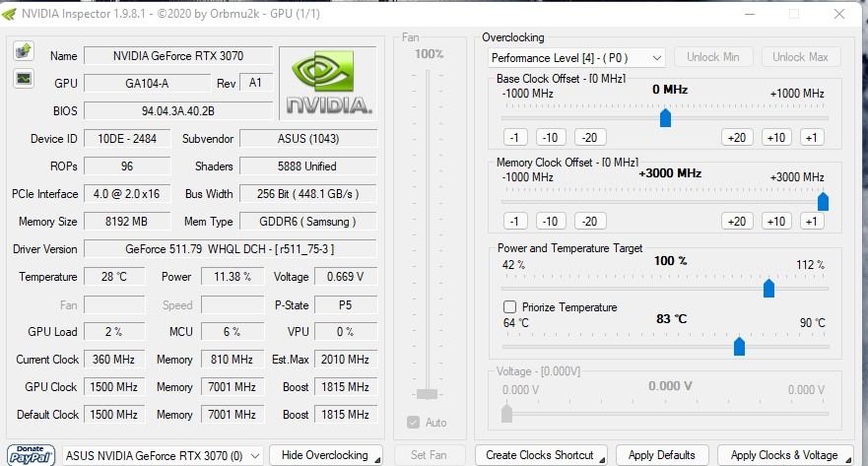The height and width of the screenshot is (466, 868).
Task: Click Memory Clock Offset +20 button
Action: tap(737, 221)
